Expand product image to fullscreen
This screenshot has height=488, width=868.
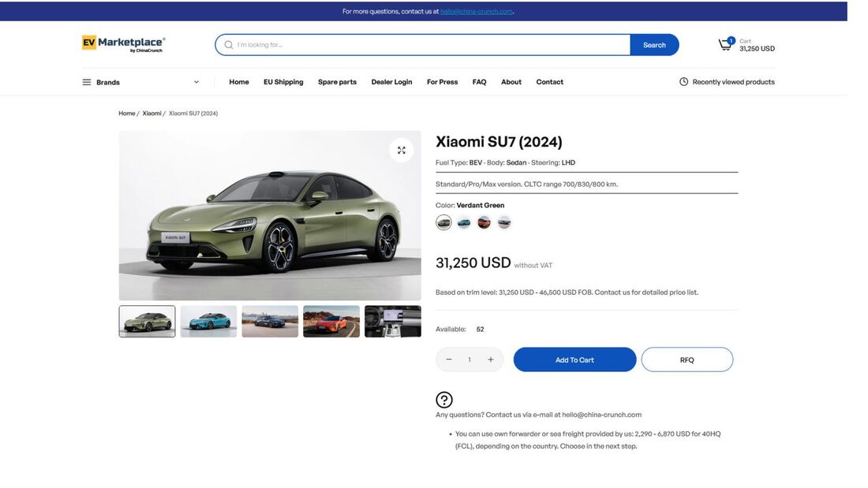click(x=402, y=151)
